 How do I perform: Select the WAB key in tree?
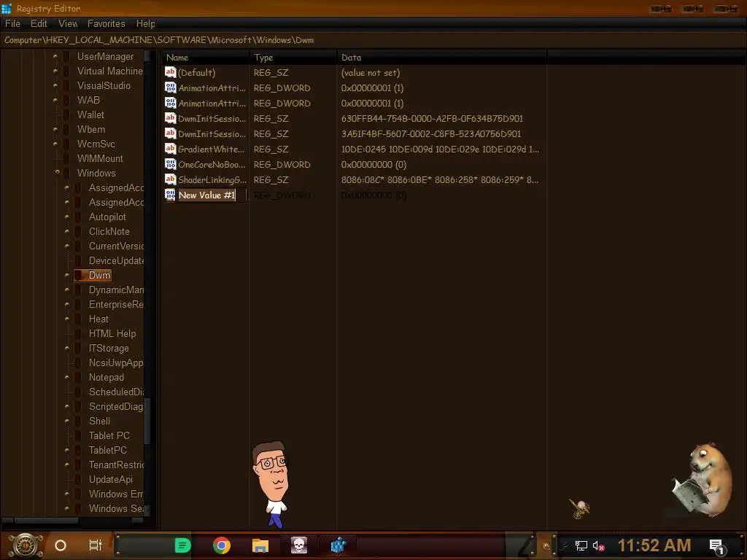click(88, 100)
